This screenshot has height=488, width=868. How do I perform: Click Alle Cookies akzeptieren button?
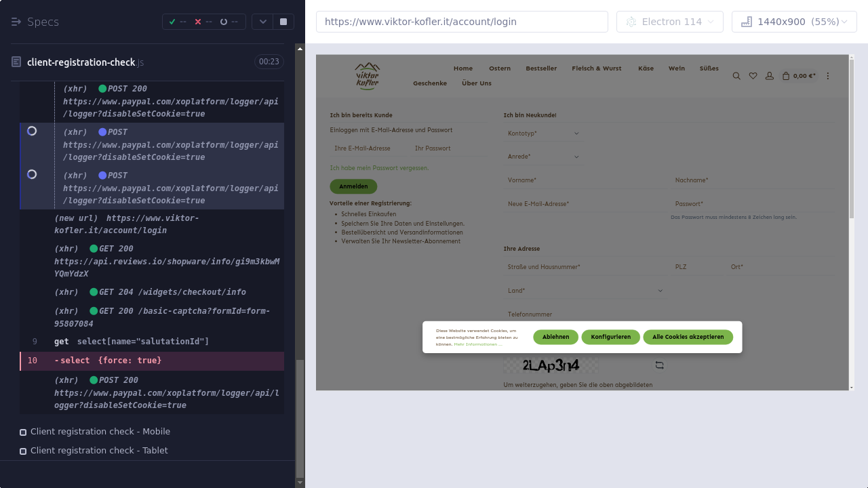(x=688, y=337)
